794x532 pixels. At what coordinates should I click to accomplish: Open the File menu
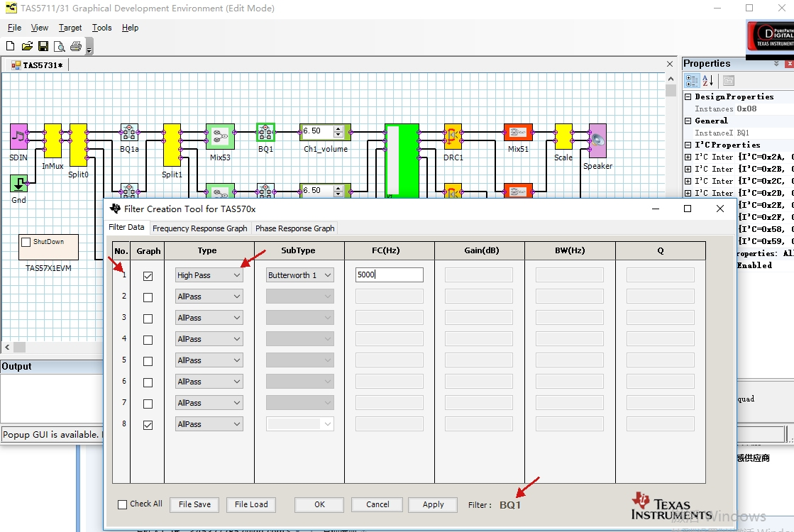click(15, 28)
